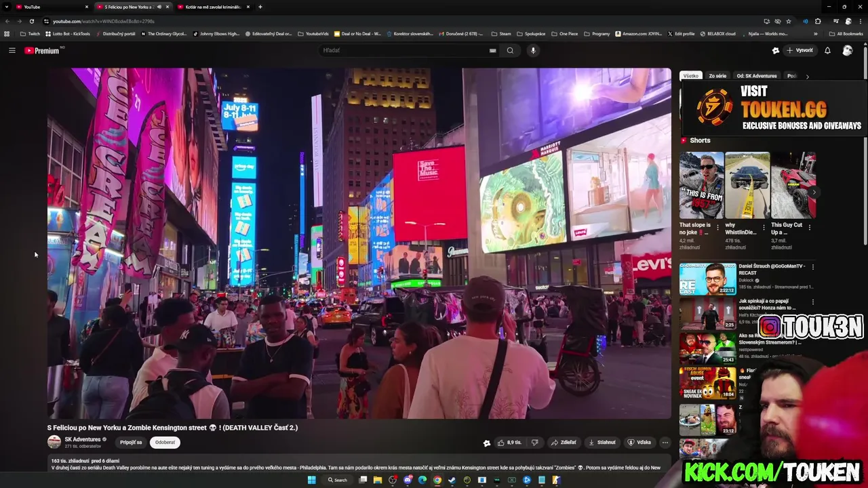This screenshot has width=868, height=488.
Task: Open Microsoft Edge from taskbar
Action: 422,480
